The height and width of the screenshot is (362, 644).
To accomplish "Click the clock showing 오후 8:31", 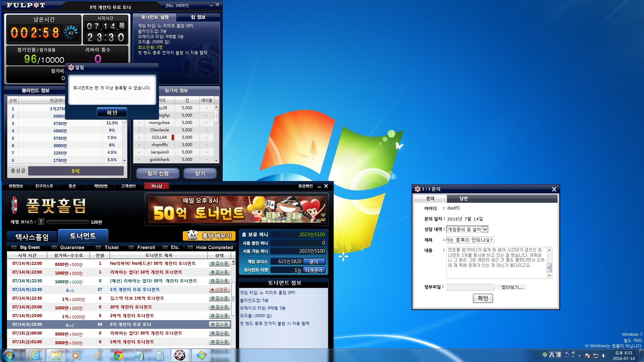I will [624, 356].
